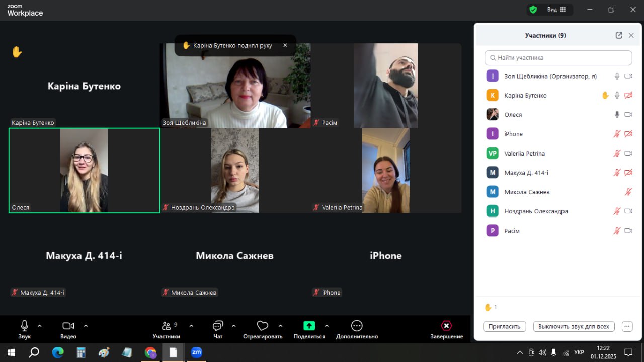Viewport: 644px width, 362px height.
Task: Pop out the Participants panel
Action: coord(619,35)
